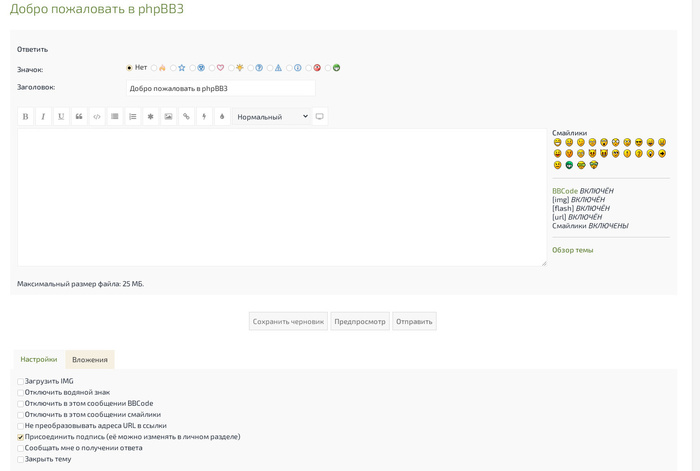Switch to the 'Вложения' tab
Screen dimensions: 700x471
(90, 359)
